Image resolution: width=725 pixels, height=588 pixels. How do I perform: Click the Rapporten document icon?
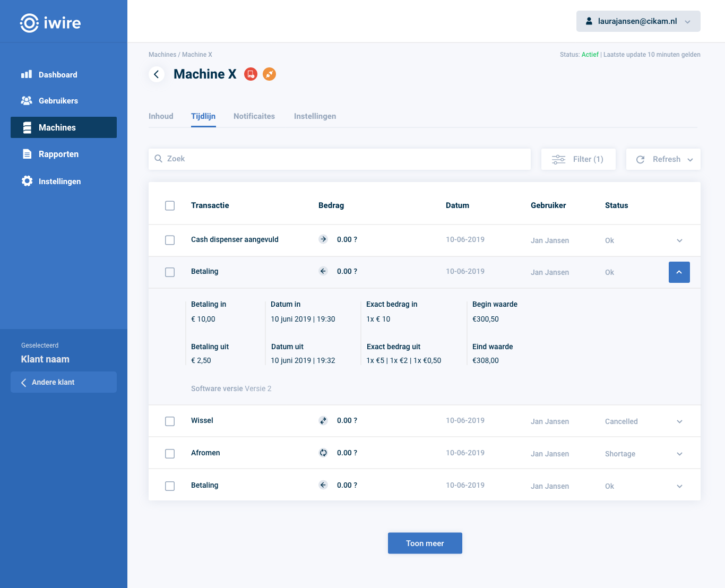pyautogui.click(x=27, y=154)
